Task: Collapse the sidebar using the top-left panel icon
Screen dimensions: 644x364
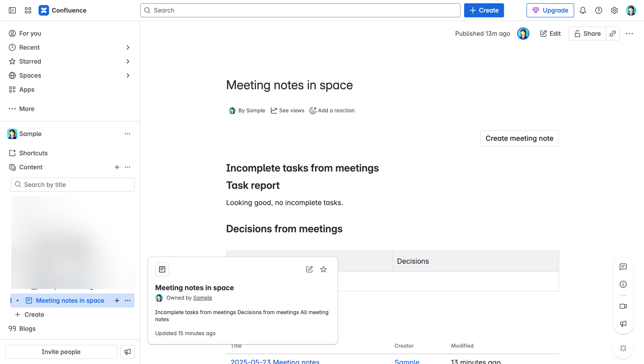Action: (x=12, y=10)
